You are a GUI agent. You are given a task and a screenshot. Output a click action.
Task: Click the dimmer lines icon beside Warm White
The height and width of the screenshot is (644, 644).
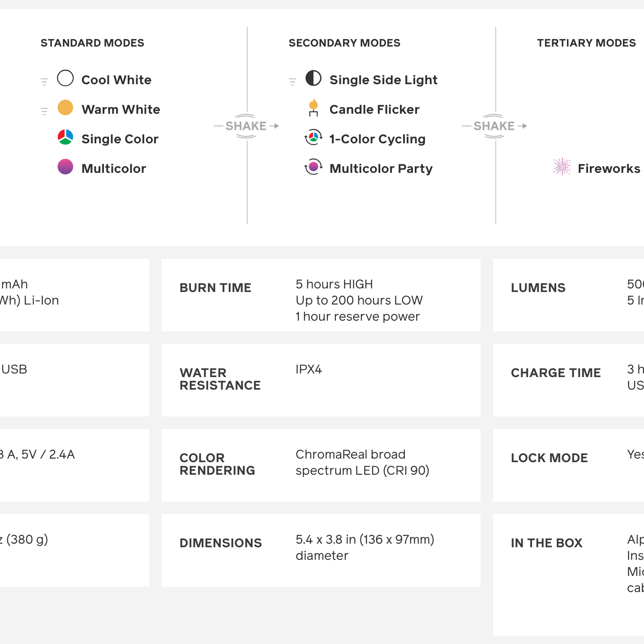click(x=44, y=111)
